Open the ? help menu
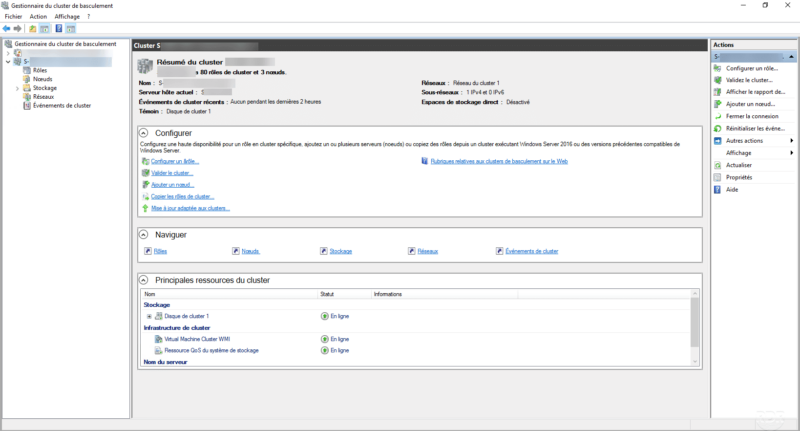The width and height of the screenshot is (800, 431). pyautogui.click(x=88, y=17)
